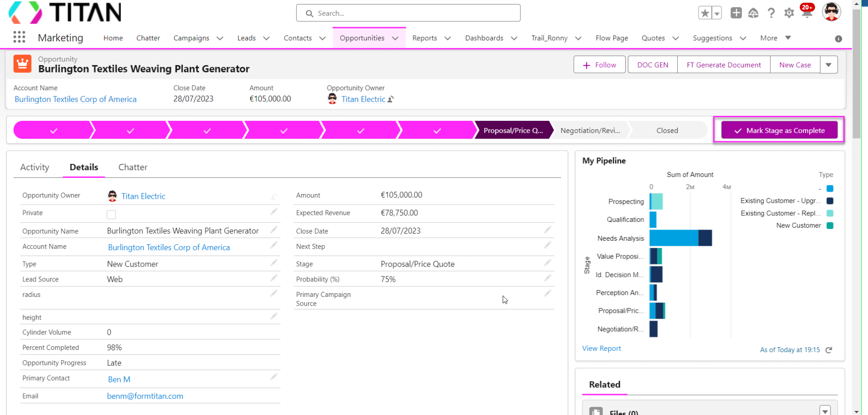Toggle the Private checkbox
Viewport: 868px width, 415px height.
(111, 215)
